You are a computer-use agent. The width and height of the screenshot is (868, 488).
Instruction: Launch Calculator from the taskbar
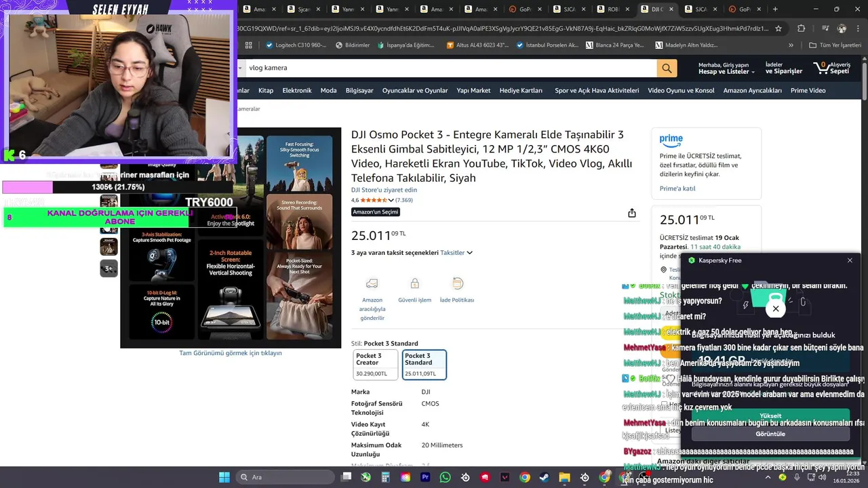pyautogui.click(x=386, y=477)
